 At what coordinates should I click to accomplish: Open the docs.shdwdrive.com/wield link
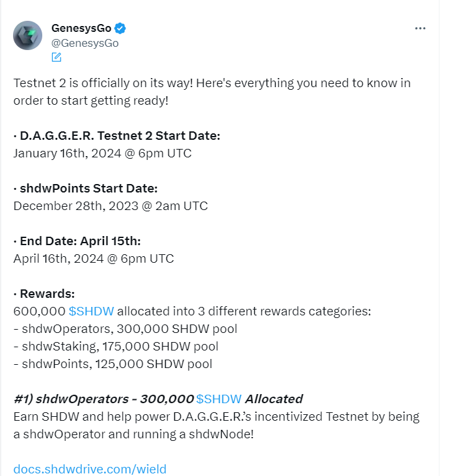point(90,468)
